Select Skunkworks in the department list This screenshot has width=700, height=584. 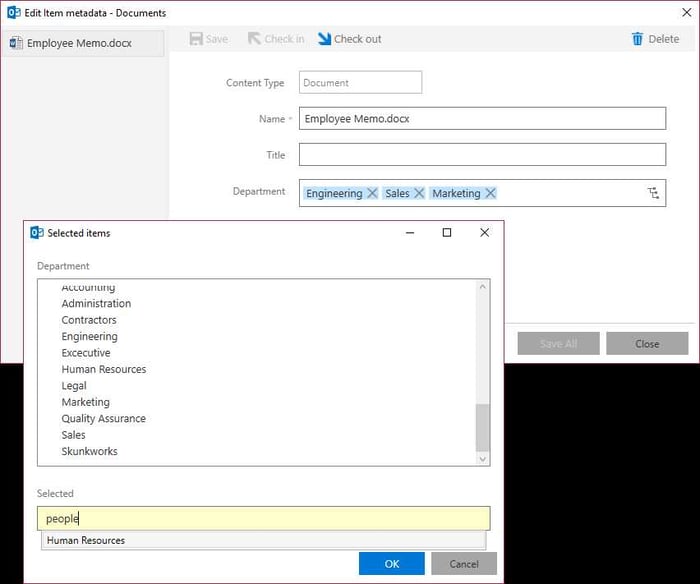pos(89,451)
